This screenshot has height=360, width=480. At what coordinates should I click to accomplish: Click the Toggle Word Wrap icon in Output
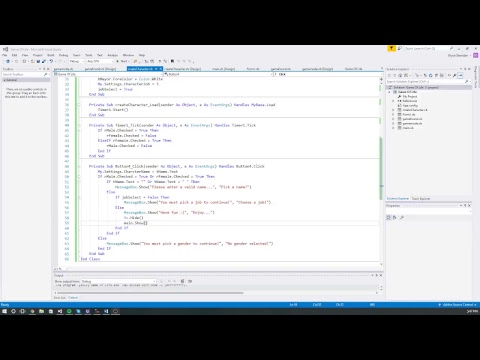[x=190, y=281]
